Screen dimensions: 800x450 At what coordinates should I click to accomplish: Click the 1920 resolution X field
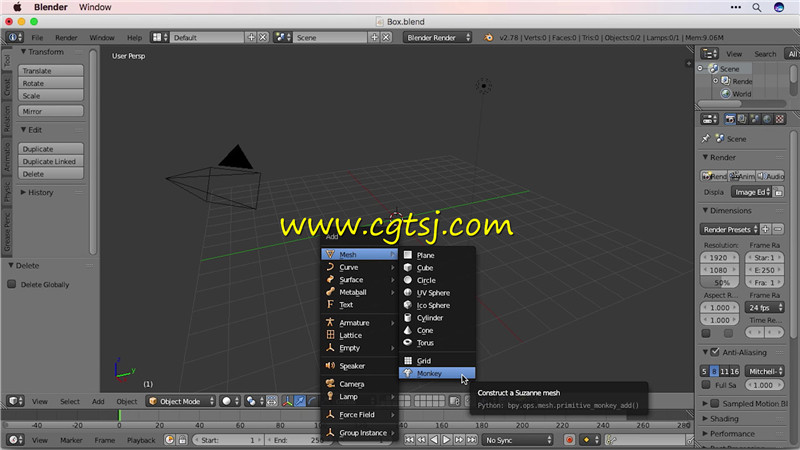719,257
